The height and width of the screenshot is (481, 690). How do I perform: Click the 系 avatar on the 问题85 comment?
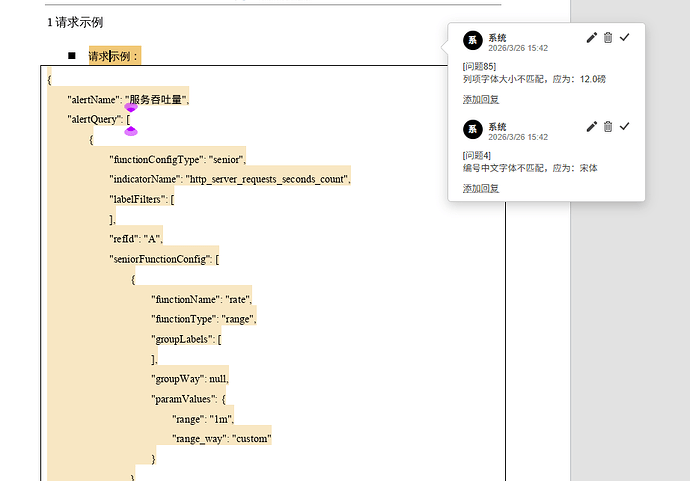point(472,41)
